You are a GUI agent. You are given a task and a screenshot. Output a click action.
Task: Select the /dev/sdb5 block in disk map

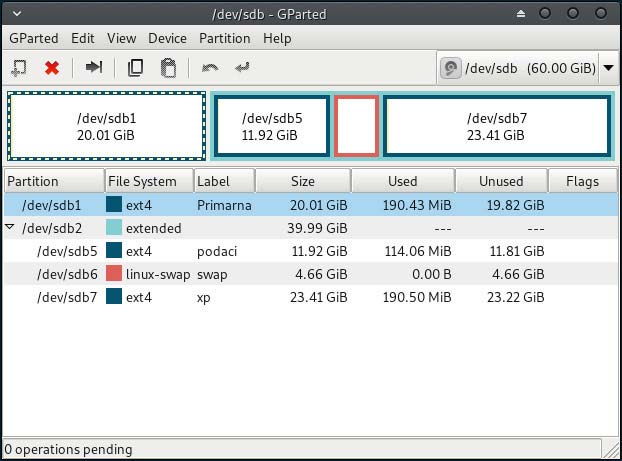272,126
